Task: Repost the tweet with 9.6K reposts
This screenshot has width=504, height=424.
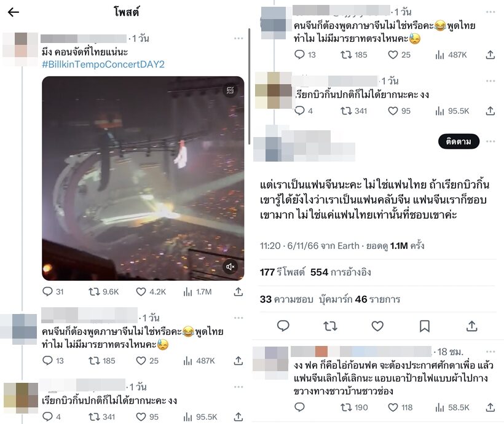Action: coord(94,291)
